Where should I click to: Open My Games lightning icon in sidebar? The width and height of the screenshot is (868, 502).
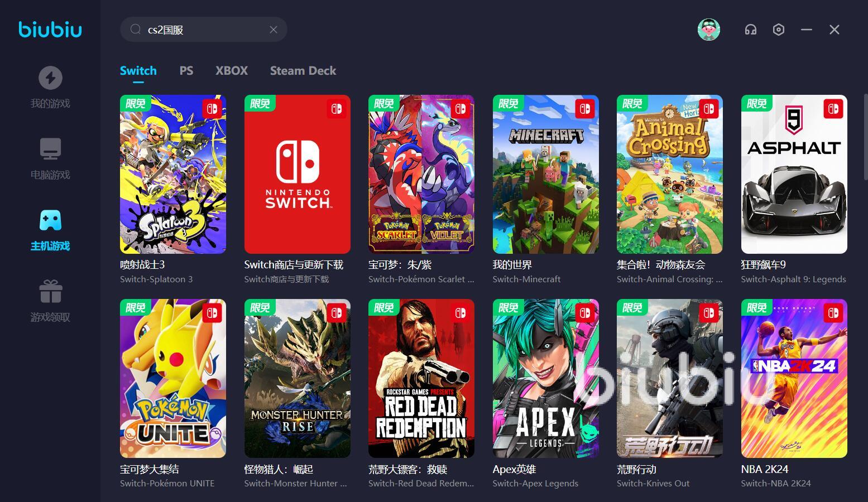point(50,78)
